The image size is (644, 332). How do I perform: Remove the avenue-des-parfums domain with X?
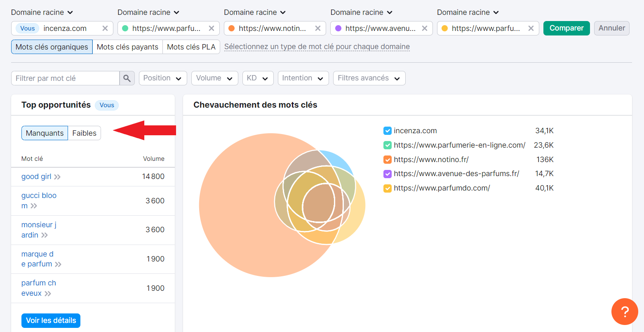(425, 28)
